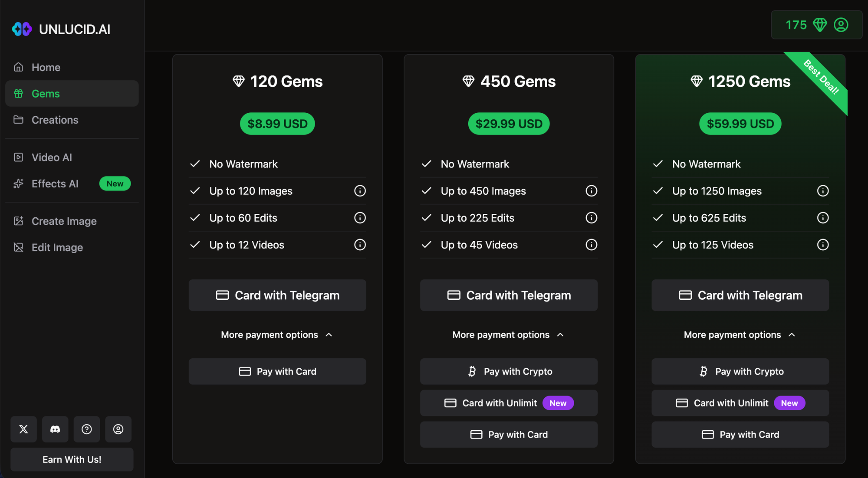
Task: Open the Discord community icon
Action: (55, 429)
